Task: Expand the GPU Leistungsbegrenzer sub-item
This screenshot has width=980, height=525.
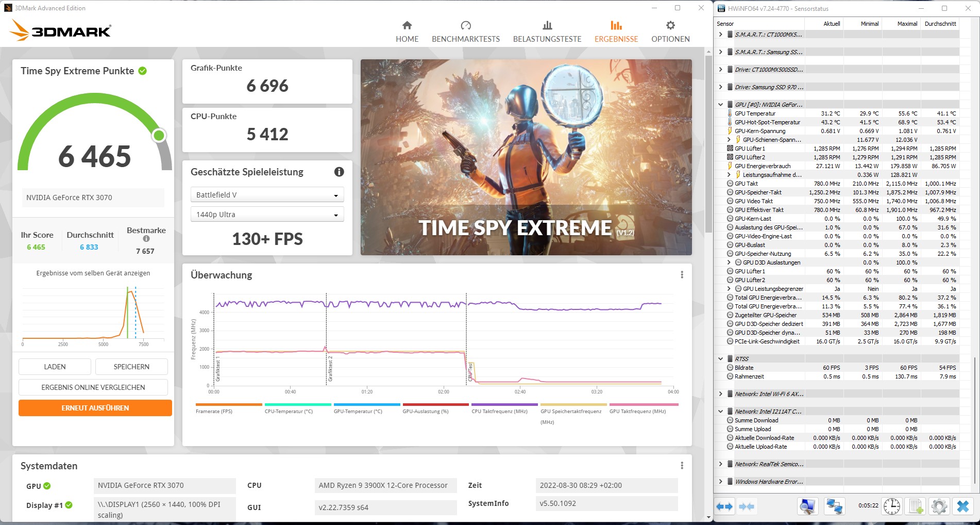Action: 729,289
